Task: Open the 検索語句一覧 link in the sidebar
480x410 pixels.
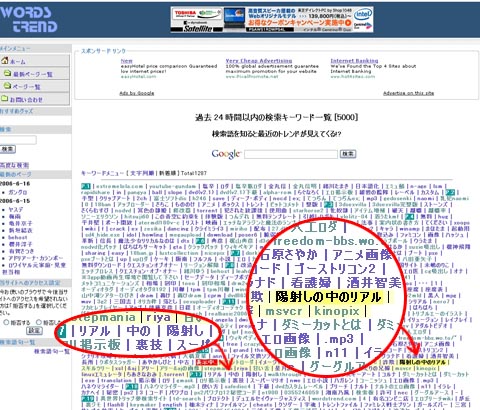Action: click(x=52, y=351)
